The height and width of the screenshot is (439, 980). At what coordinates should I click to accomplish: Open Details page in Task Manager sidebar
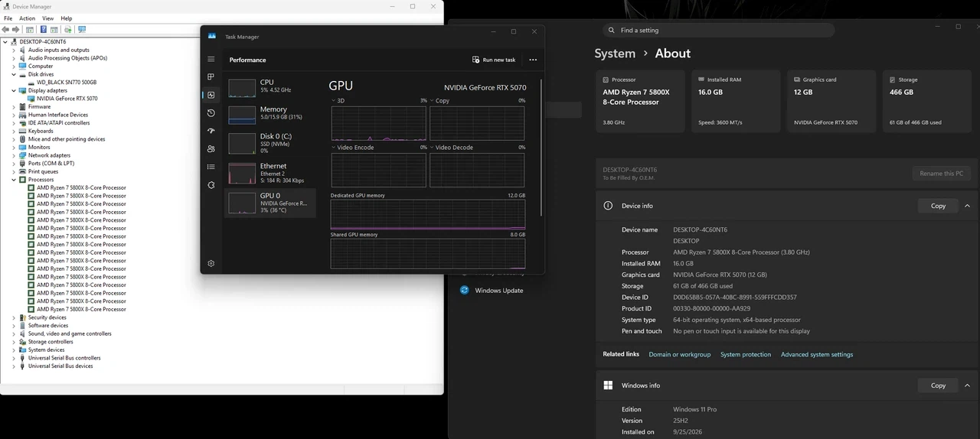pyautogui.click(x=211, y=167)
